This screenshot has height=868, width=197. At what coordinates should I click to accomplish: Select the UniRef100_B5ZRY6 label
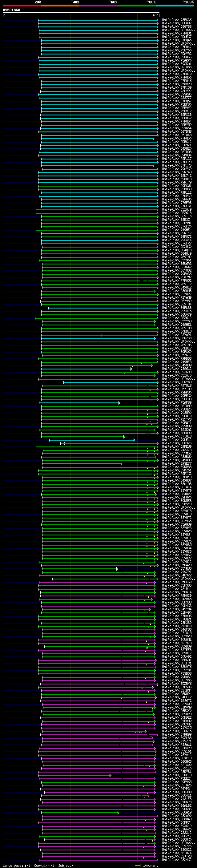coord(177,683)
